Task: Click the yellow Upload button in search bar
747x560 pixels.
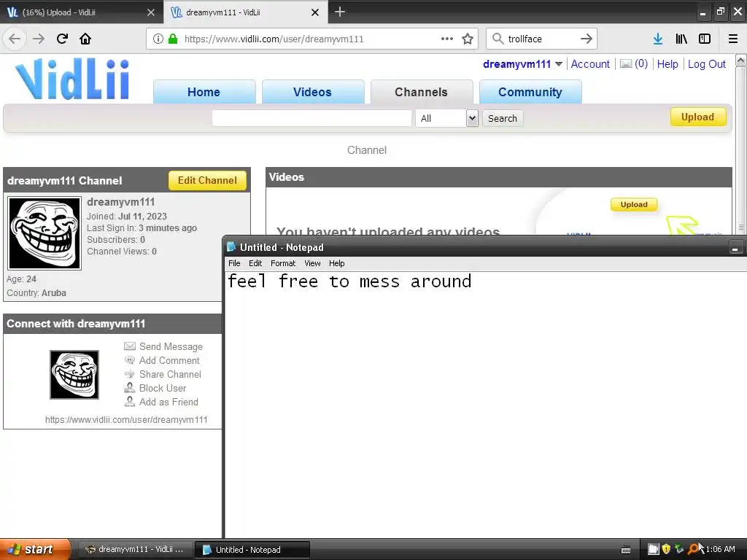Action: click(x=698, y=117)
